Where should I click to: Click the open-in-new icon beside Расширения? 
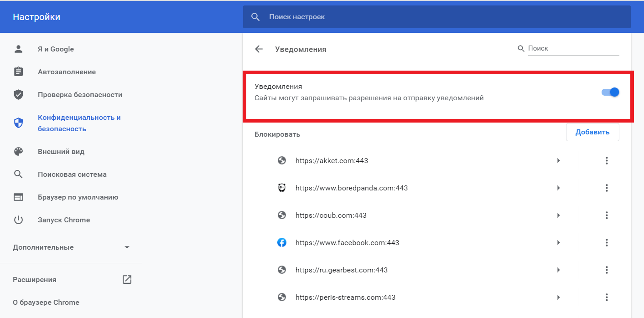(127, 280)
